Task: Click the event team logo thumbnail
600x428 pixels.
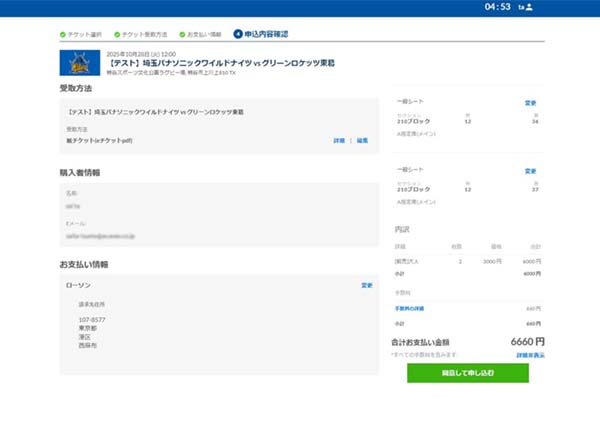Action: (x=79, y=64)
